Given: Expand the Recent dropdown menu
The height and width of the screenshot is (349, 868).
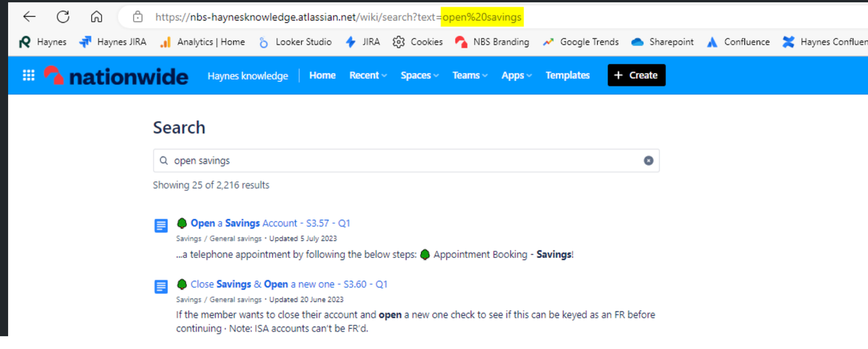Looking at the screenshot, I should pos(368,75).
